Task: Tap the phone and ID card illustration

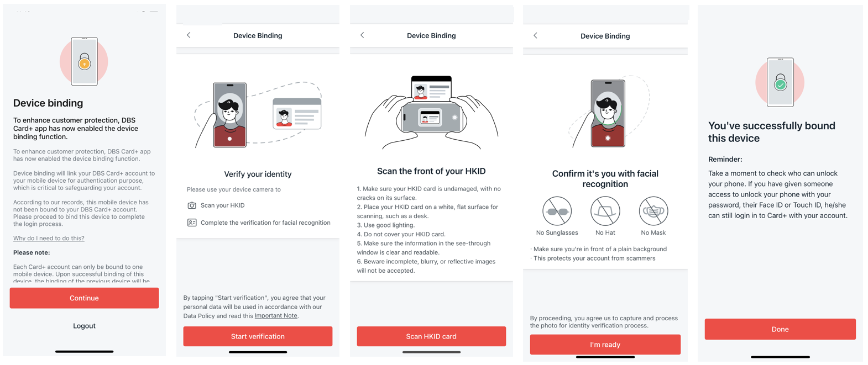Action: (x=258, y=114)
